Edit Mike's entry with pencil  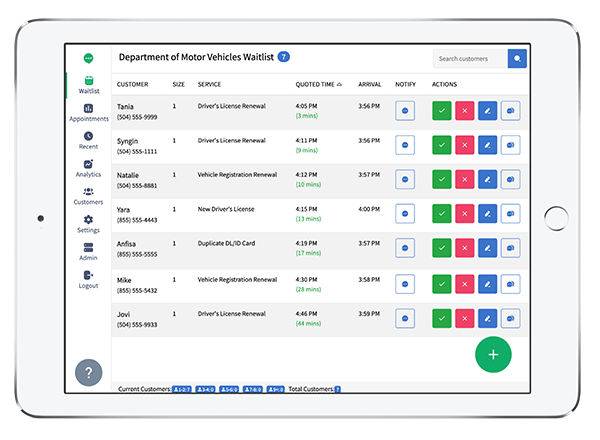488,284
